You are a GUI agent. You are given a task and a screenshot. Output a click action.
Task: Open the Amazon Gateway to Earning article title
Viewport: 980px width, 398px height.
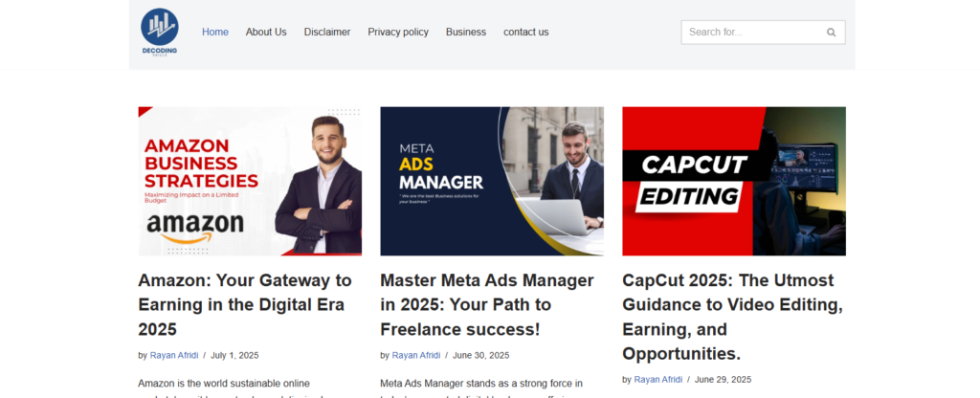245,304
